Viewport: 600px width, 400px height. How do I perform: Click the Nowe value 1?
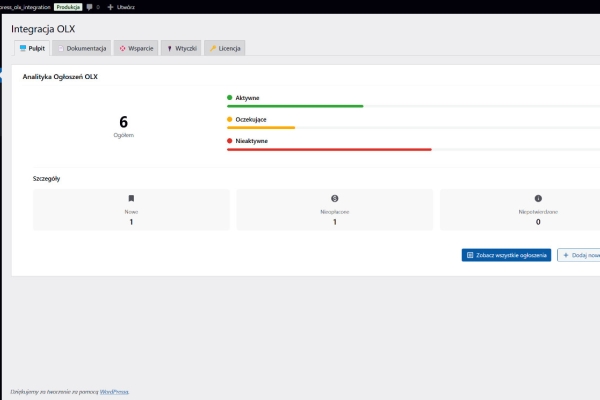(131, 222)
